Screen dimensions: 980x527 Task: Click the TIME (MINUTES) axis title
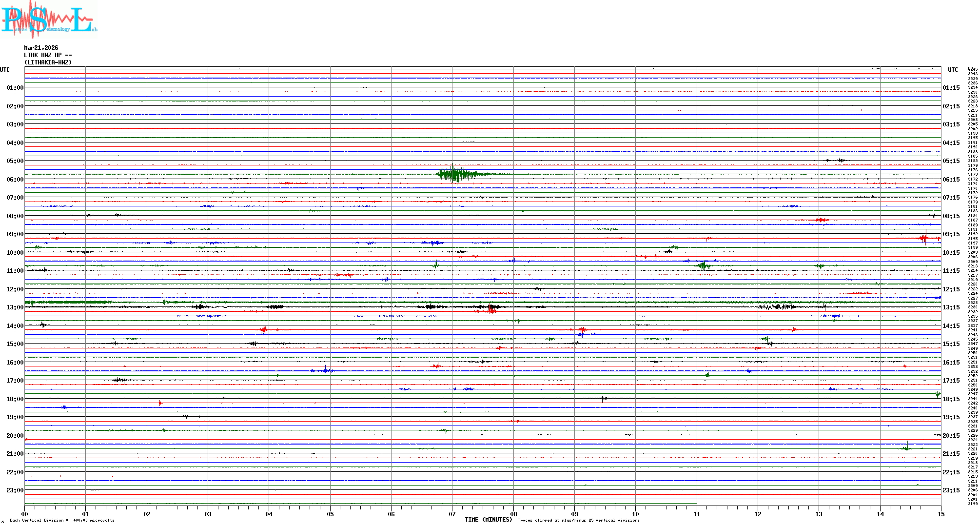pos(488,520)
